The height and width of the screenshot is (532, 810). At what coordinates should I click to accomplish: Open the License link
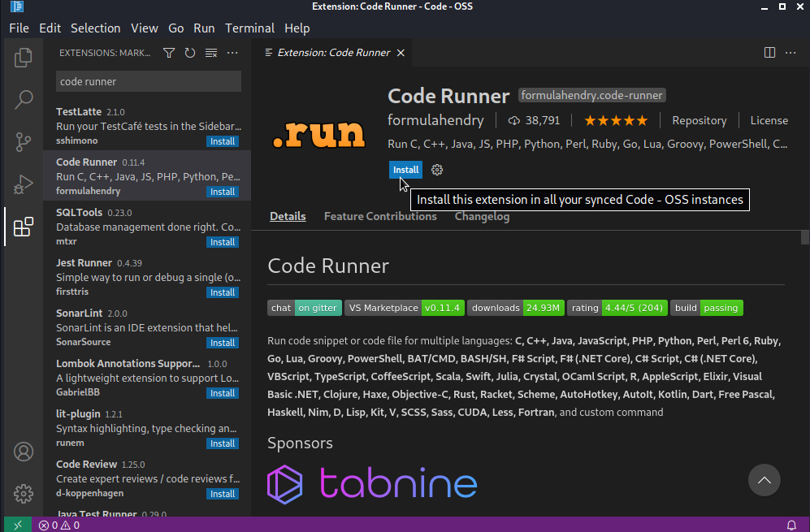769,121
